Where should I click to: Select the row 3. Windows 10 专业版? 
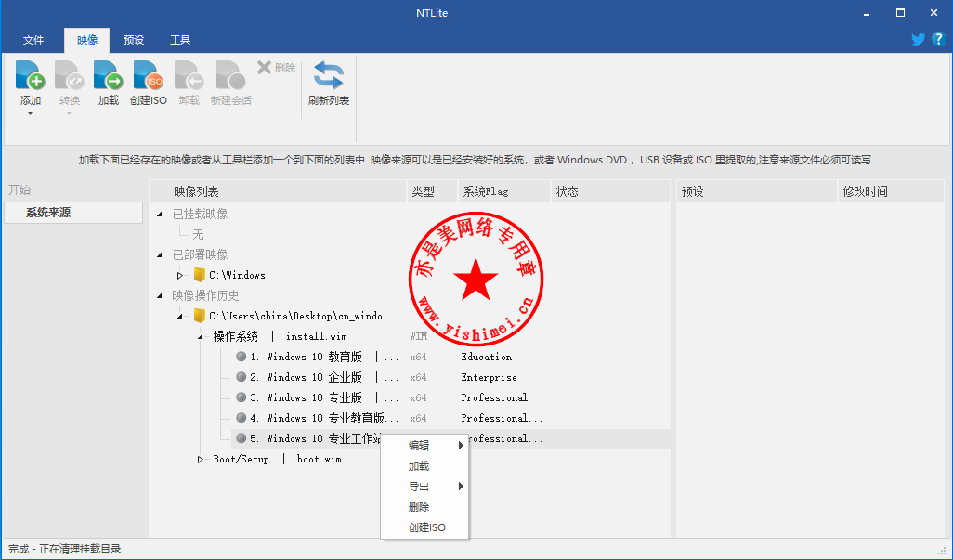pos(451,397)
